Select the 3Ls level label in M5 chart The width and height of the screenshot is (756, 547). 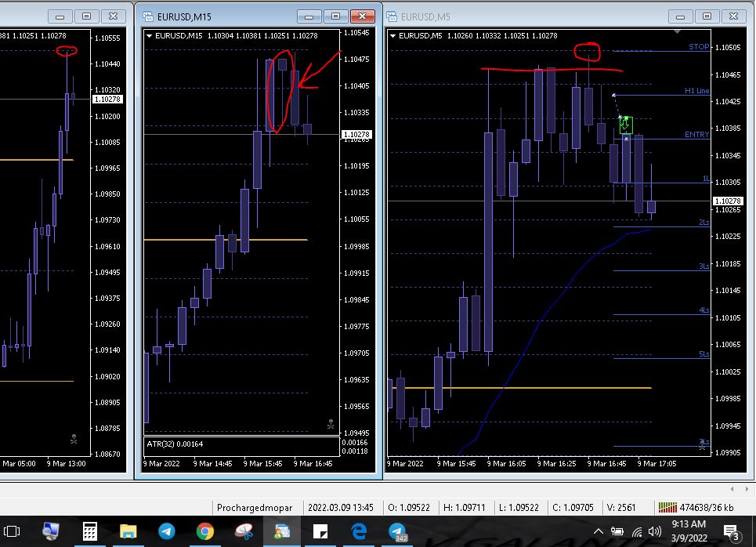(x=704, y=266)
